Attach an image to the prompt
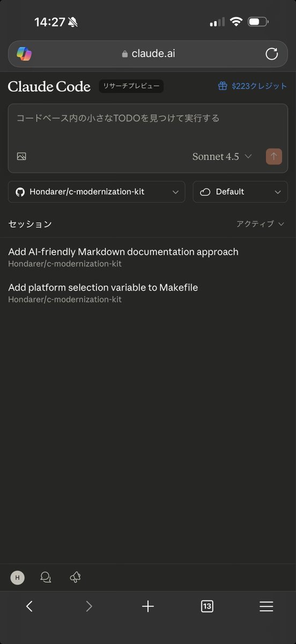The width and height of the screenshot is (296, 644). coord(22,156)
